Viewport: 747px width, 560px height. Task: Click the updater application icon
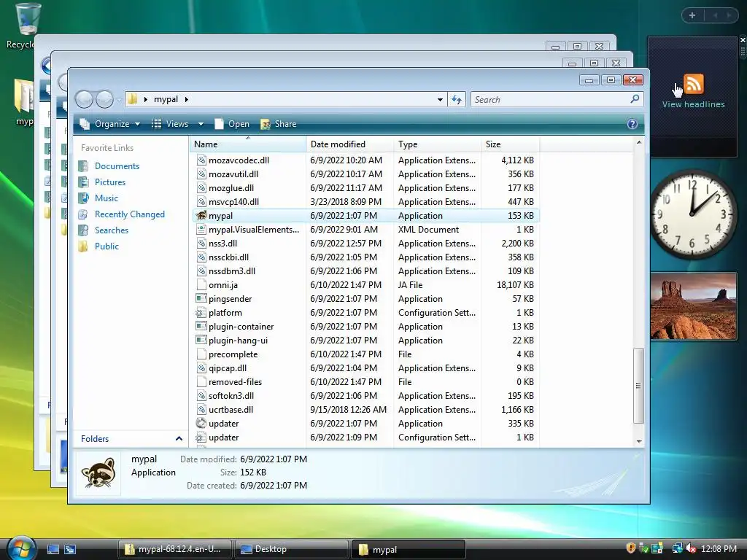click(201, 424)
